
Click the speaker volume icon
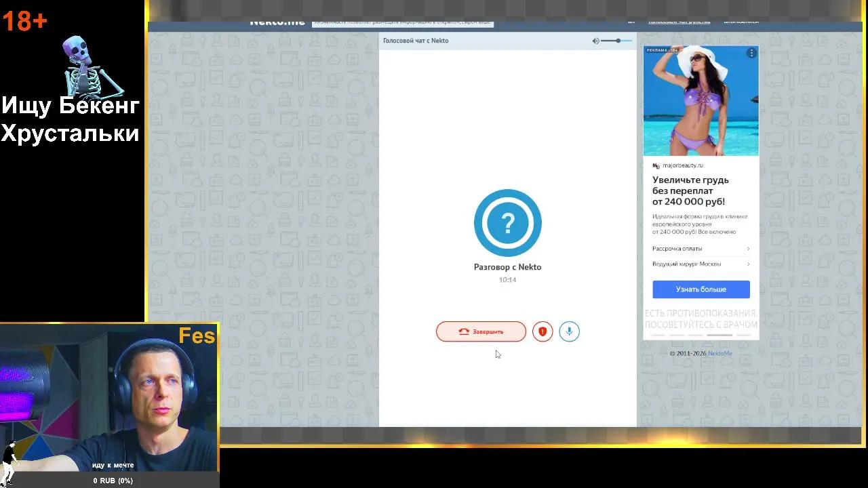click(x=595, y=41)
